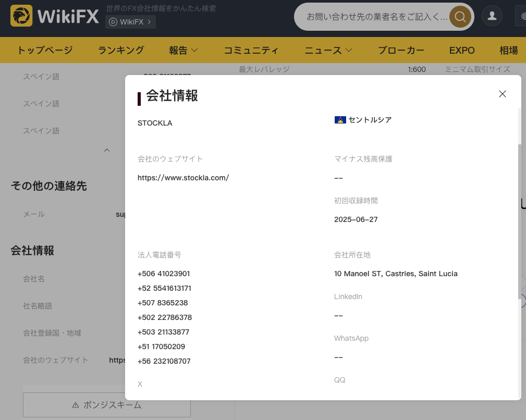
Task: Open the コミュニティ section
Action: click(x=251, y=50)
